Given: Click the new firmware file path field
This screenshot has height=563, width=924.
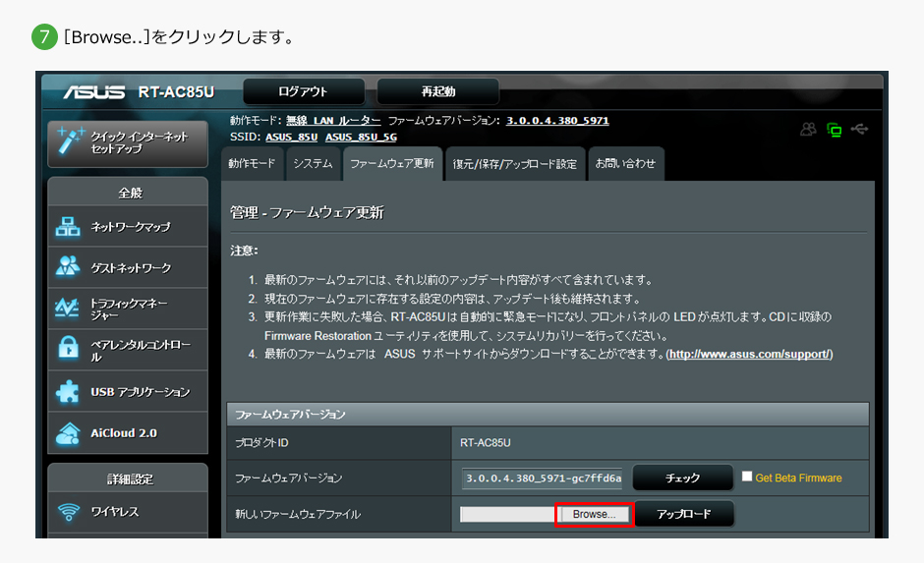Looking at the screenshot, I should [508, 514].
